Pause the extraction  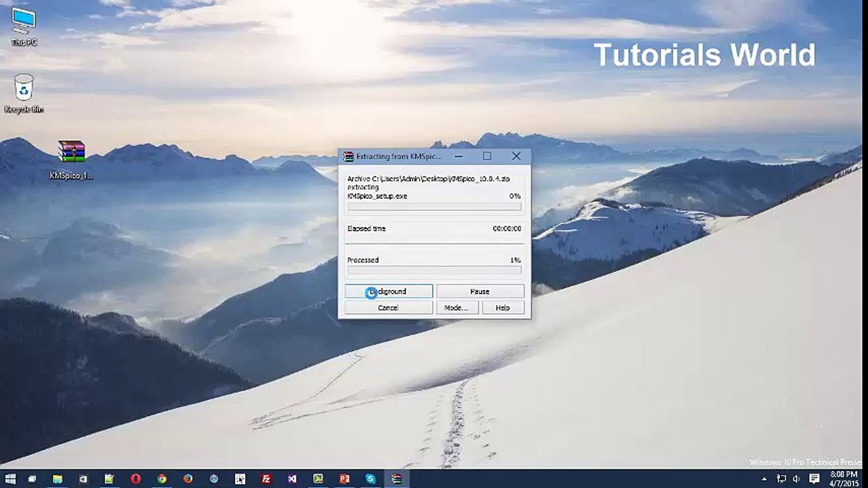point(480,291)
